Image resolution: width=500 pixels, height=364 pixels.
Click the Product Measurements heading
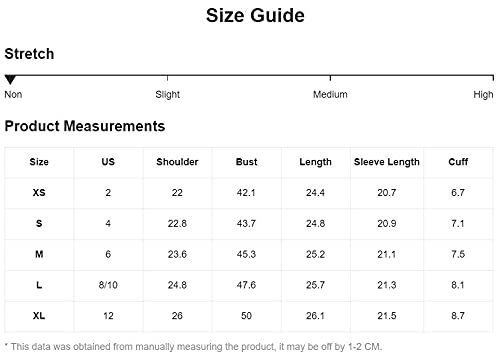pos(85,126)
